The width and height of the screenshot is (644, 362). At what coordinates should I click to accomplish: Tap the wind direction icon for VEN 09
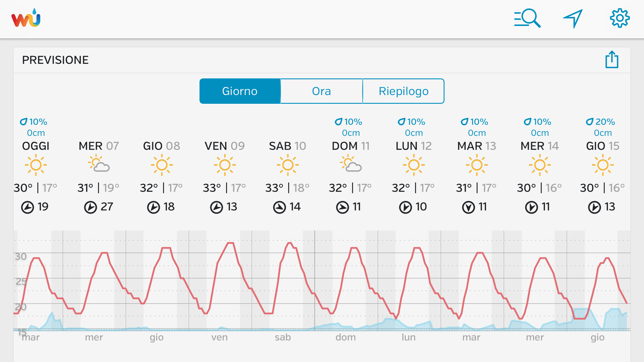pyautogui.click(x=216, y=208)
